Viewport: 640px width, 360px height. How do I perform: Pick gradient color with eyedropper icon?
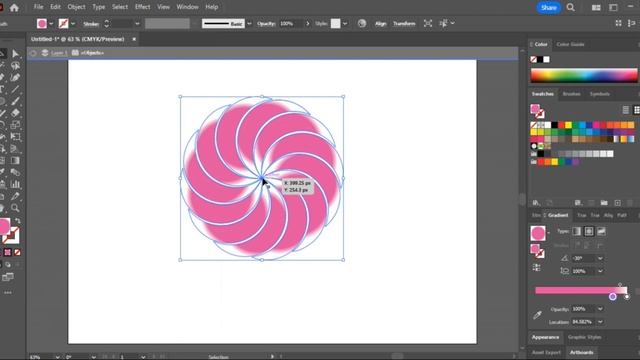click(537, 315)
